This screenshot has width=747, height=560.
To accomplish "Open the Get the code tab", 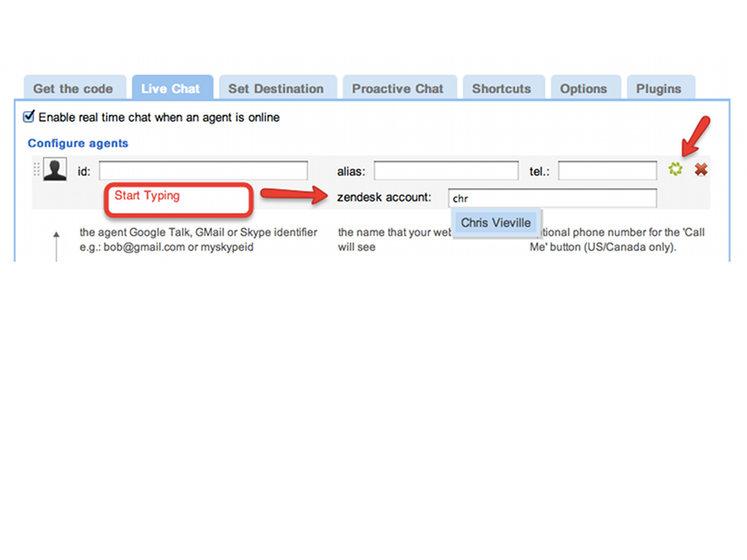I will (73, 89).
